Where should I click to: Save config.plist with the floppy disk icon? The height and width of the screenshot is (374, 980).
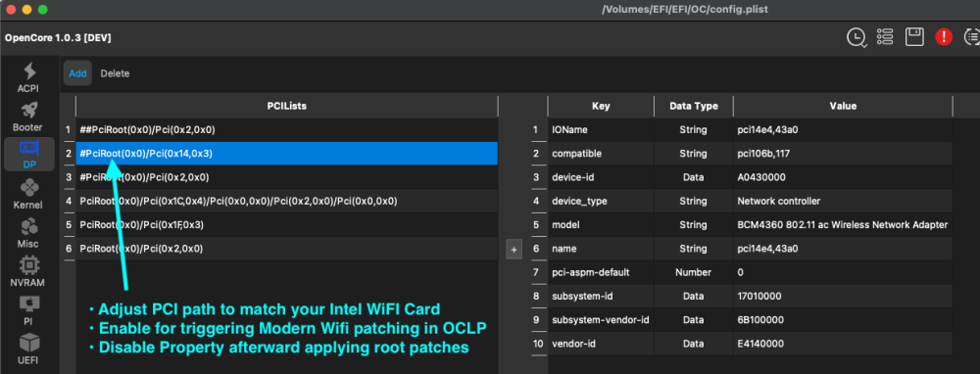coord(914,37)
